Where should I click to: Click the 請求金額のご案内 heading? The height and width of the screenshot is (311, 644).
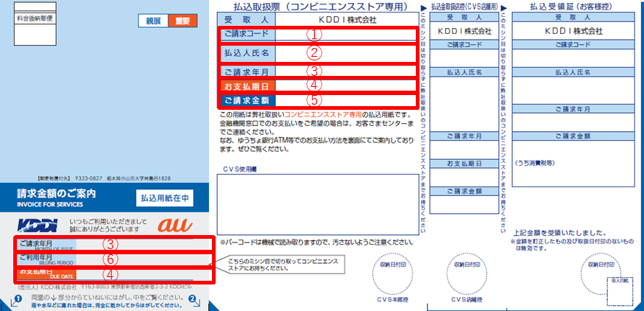click(56, 193)
